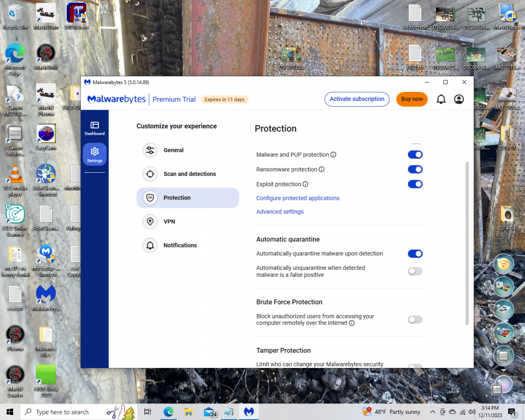
Task: Open VPN settings section
Action: click(x=188, y=222)
